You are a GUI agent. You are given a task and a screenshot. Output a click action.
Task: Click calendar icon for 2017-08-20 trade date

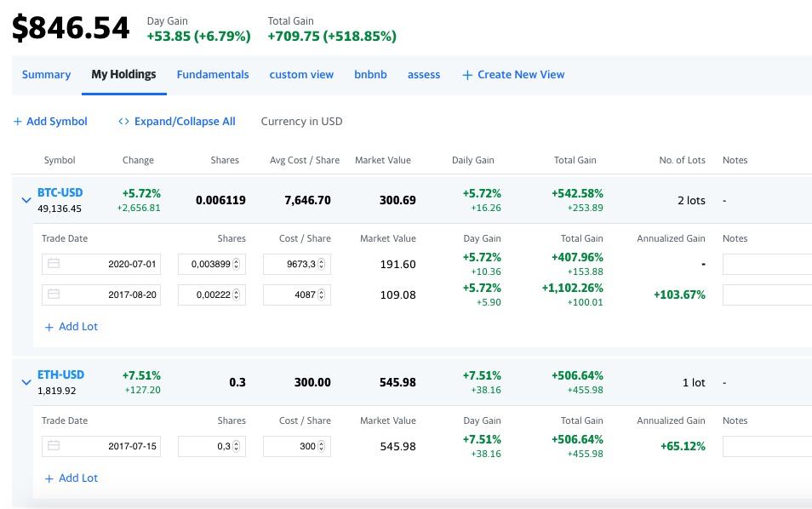point(54,295)
